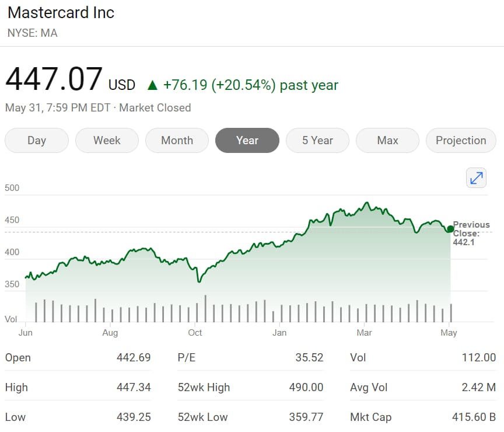Image resolution: width=504 pixels, height=432 pixels.
Task: Open the 5 Year chart view
Action: (x=317, y=140)
